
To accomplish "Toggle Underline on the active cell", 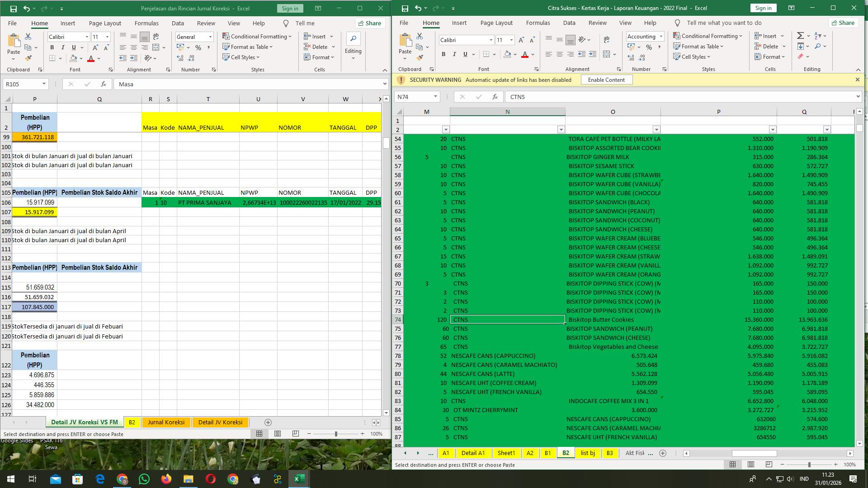I will tap(464, 54).
